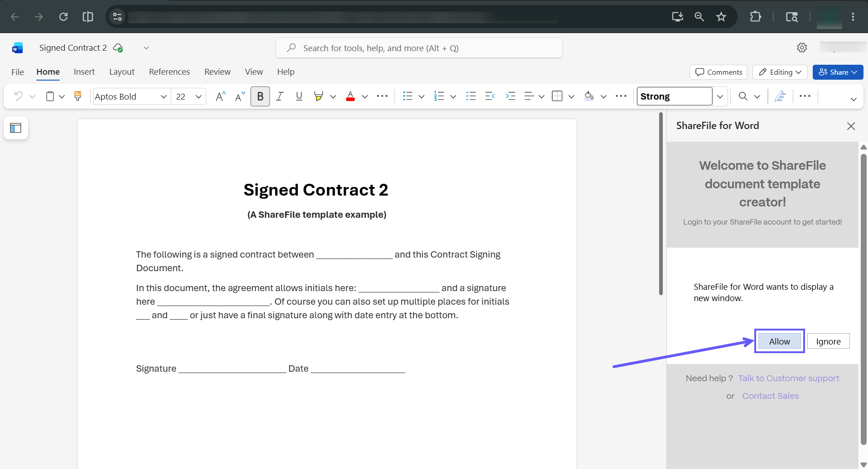Image resolution: width=868 pixels, height=469 pixels.
Task: Apply the yellow text highlight color
Action: [x=318, y=96]
